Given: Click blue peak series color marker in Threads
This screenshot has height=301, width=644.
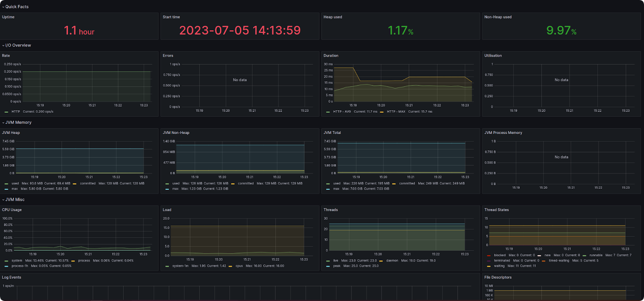Looking at the screenshot, I should 328,266.
